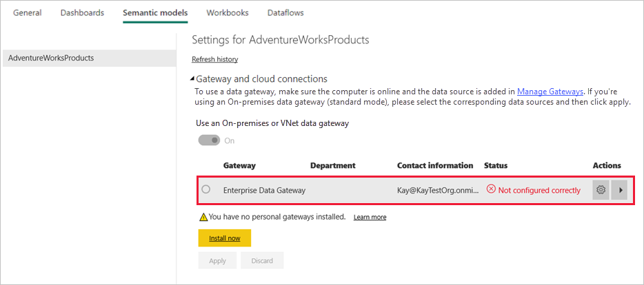Click the Discard button

[x=262, y=261]
